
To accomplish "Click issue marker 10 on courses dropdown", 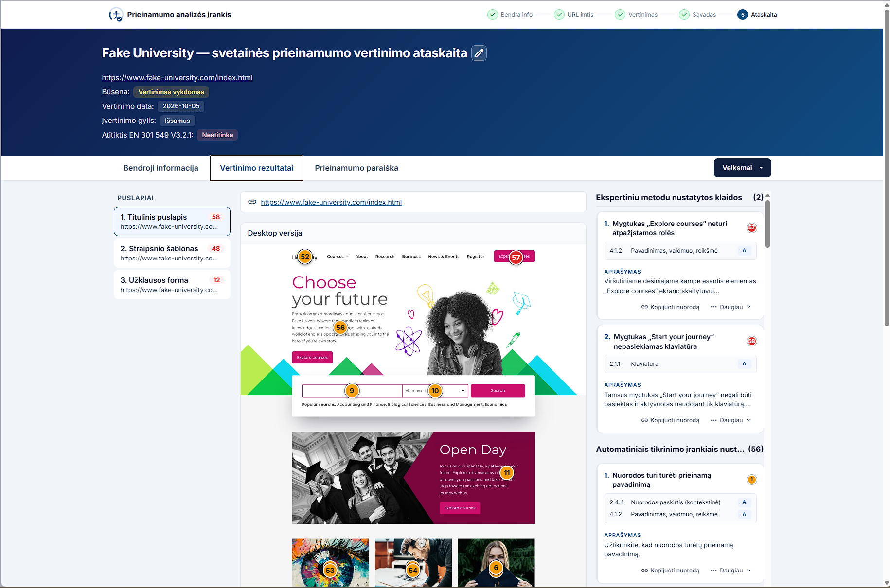I will [x=435, y=391].
